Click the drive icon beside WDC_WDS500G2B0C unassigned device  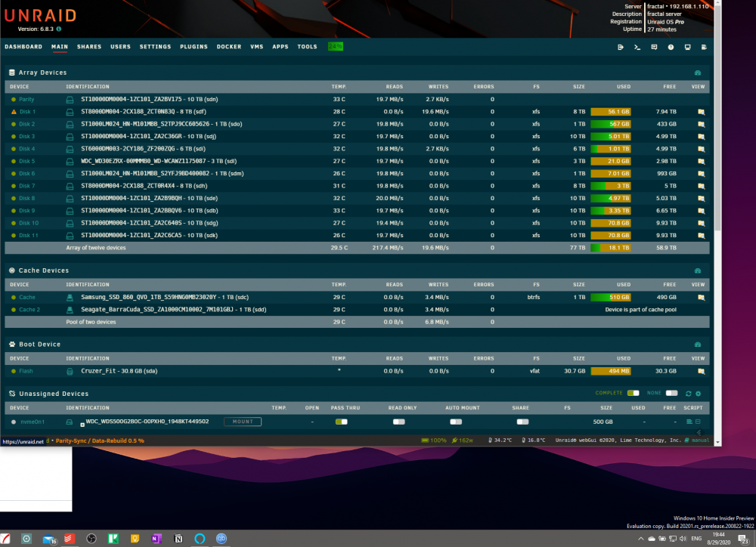click(x=70, y=422)
